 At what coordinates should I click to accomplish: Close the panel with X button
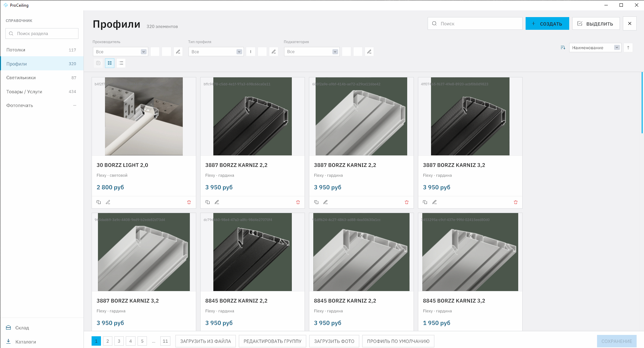(630, 23)
